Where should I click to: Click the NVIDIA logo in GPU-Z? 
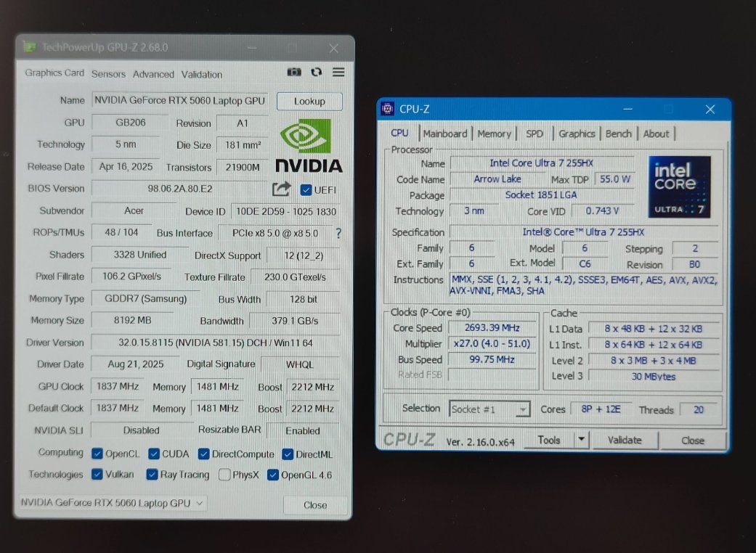[x=309, y=145]
